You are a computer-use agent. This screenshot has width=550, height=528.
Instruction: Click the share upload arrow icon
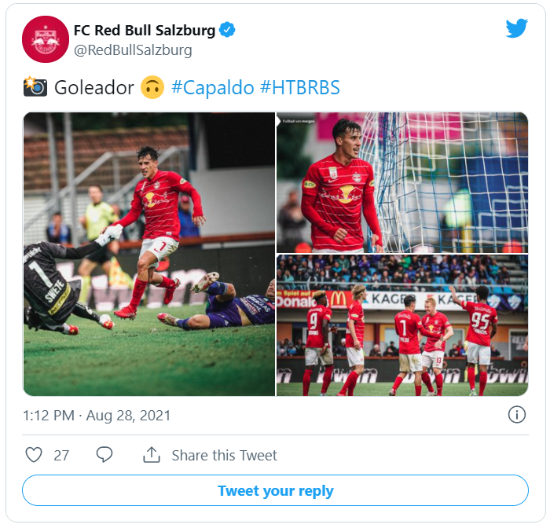[x=152, y=455]
